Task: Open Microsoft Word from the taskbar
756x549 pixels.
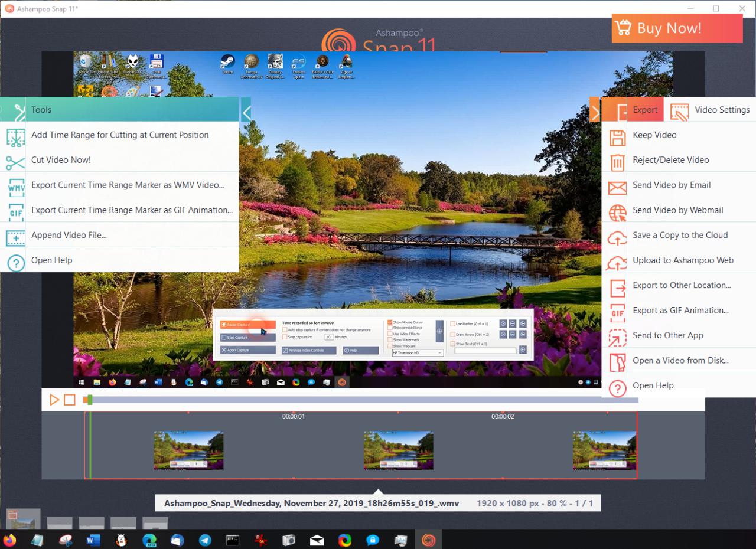Action: coord(93,540)
